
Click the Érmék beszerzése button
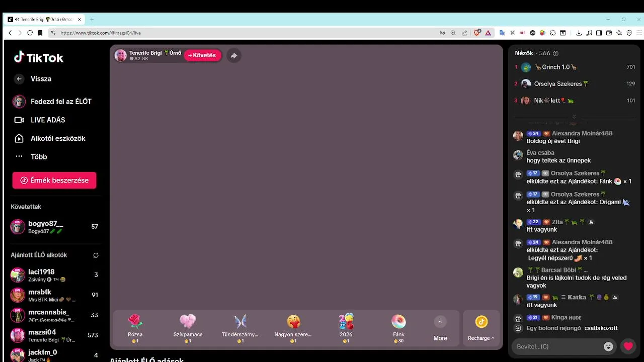point(54,180)
